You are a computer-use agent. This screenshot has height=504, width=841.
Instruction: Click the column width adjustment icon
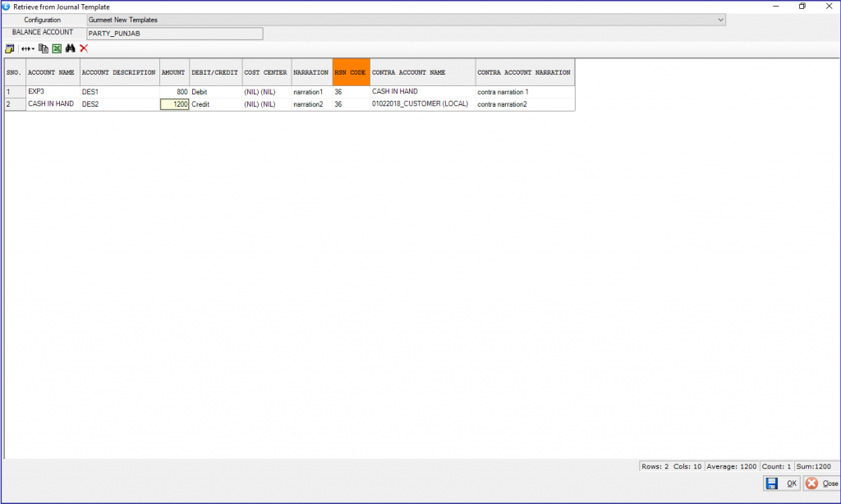(27, 48)
